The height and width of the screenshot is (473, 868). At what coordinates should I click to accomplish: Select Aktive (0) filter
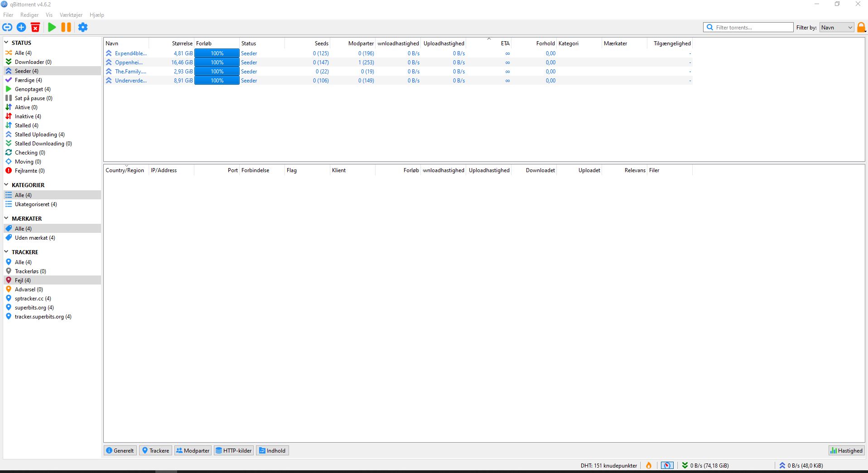click(x=52, y=107)
